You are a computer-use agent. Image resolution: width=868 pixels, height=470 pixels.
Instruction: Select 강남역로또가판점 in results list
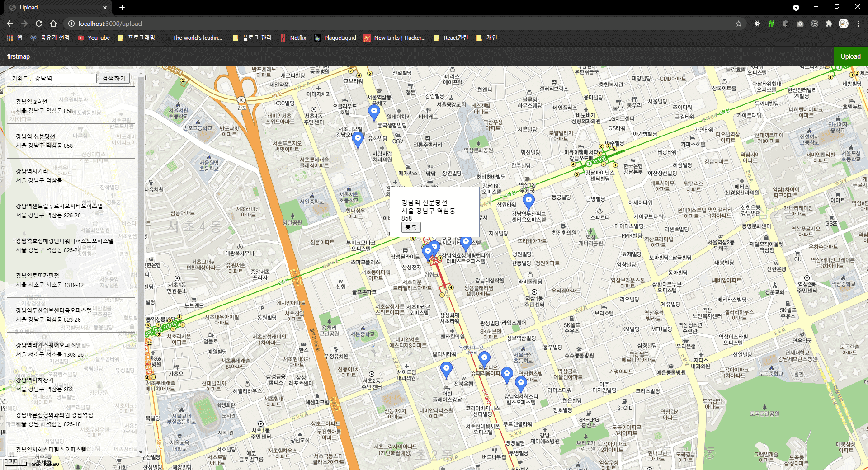tap(70, 280)
